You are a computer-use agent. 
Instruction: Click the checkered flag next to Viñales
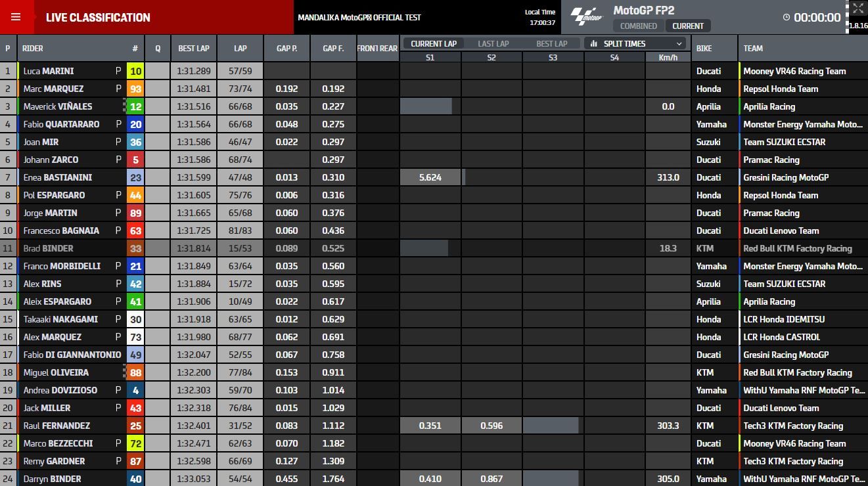pyautogui.click(x=124, y=106)
